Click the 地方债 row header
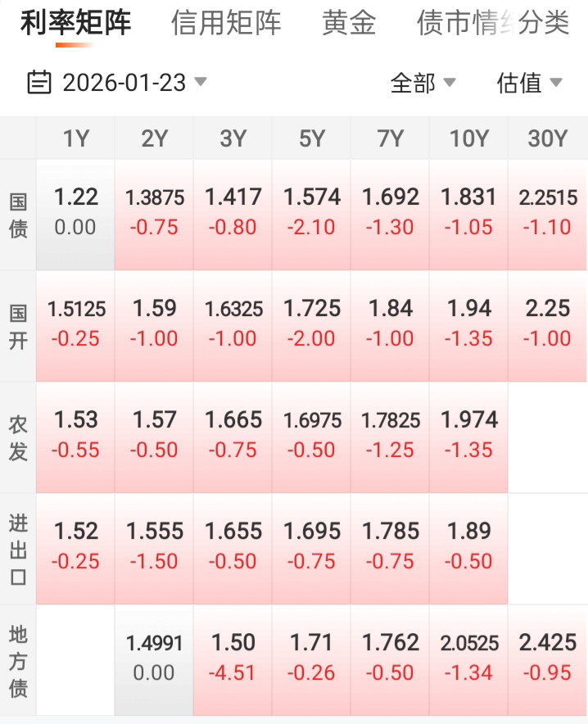Screen dimensions: 588x724 coord(18,661)
